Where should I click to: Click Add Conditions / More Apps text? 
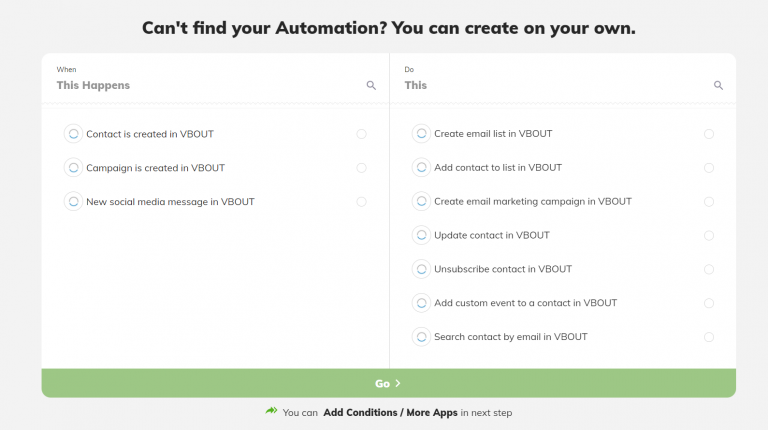pos(390,412)
